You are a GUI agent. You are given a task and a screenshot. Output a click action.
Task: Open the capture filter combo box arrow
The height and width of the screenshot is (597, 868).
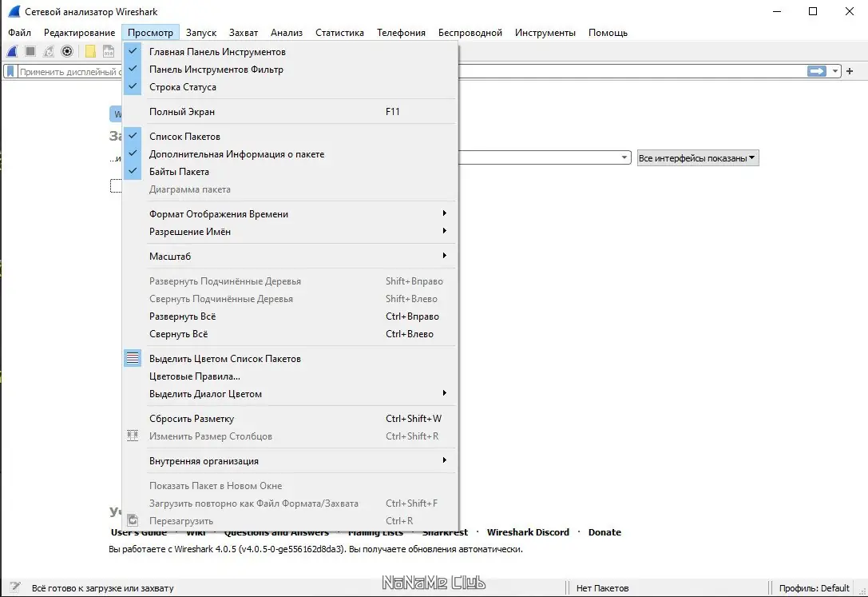(624, 157)
